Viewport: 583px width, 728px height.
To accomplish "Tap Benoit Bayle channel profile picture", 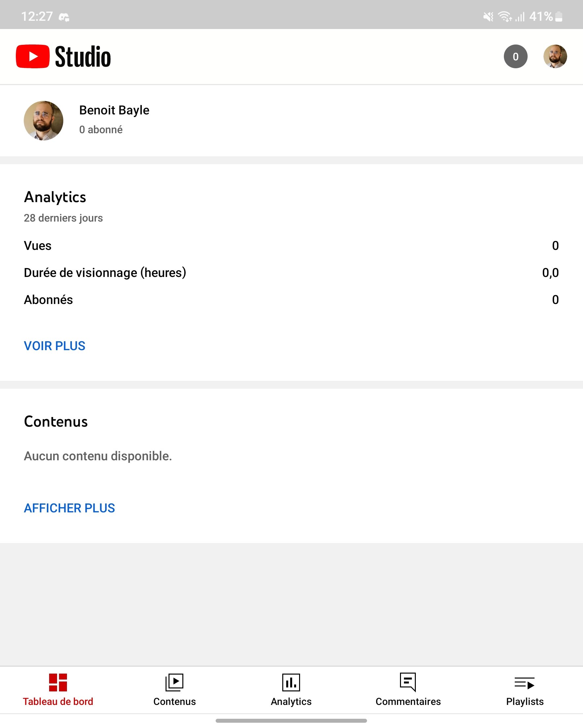I will pos(44,121).
